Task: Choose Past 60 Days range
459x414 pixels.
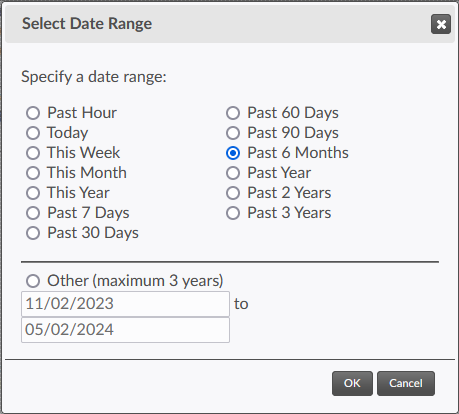Action: (233, 113)
